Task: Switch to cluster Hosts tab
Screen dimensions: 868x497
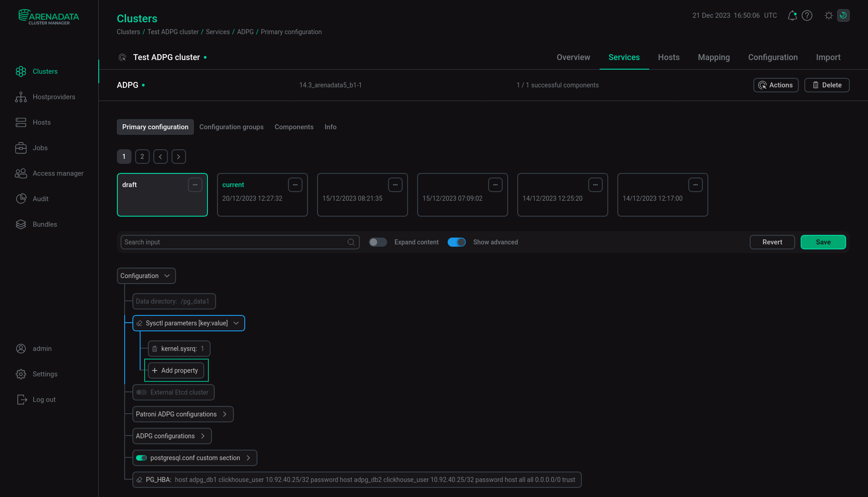Action: pyautogui.click(x=669, y=57)
